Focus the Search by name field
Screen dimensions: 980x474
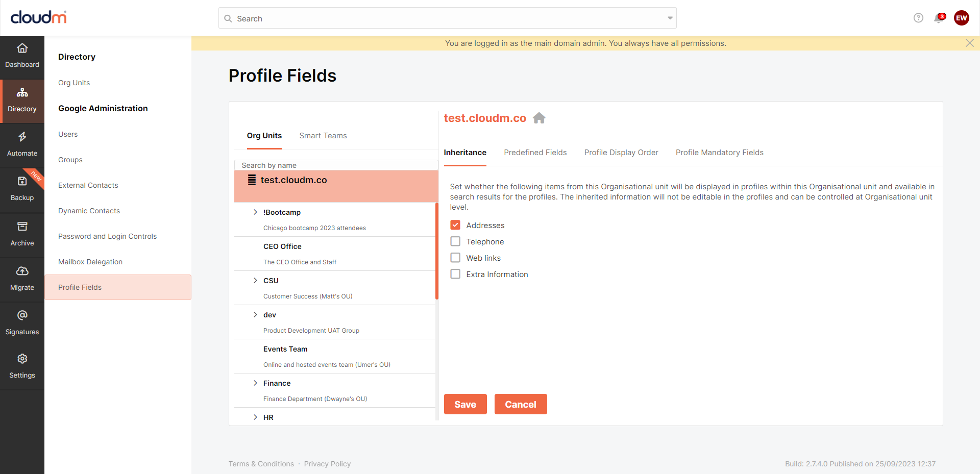tap(336, 165)
